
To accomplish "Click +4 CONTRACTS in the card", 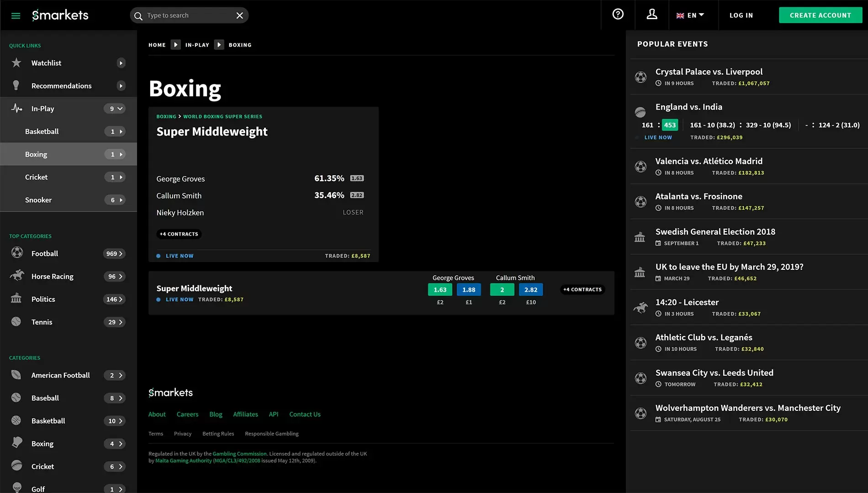I will click(179, 234).
